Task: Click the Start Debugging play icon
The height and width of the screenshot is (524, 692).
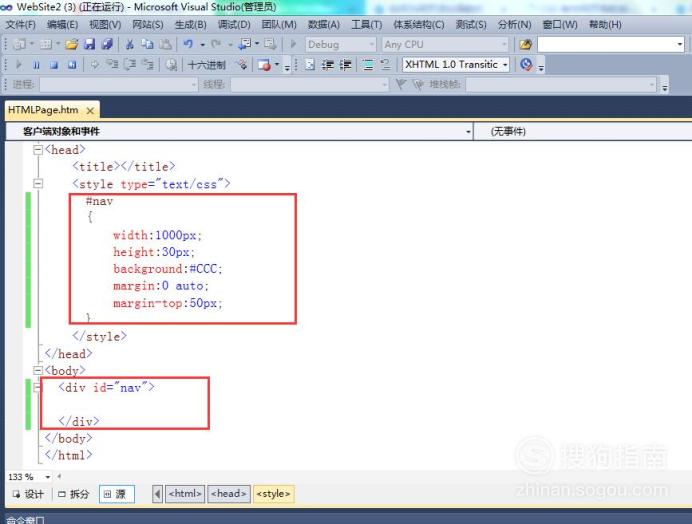Action: tap(293, 44)
